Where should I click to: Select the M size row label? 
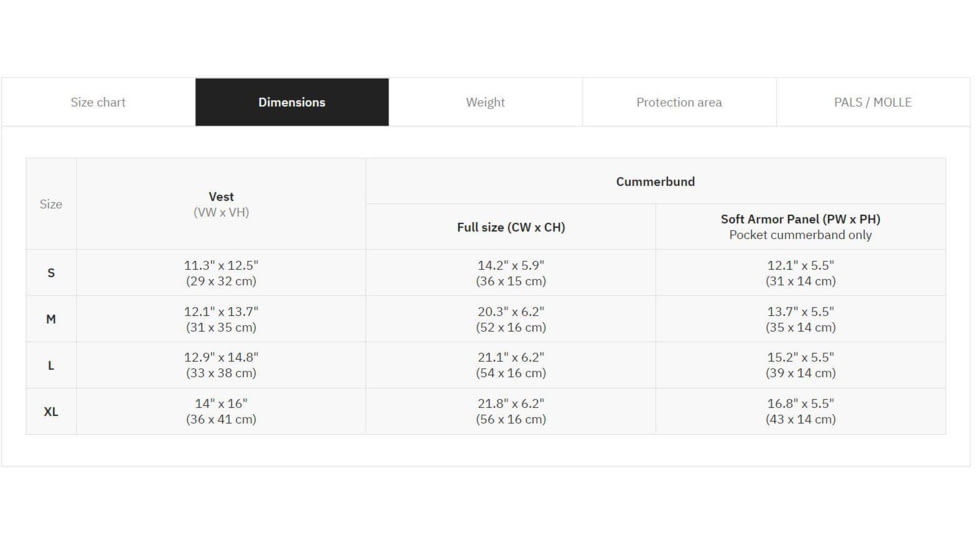pyautogui.click(x=51, y=319)
